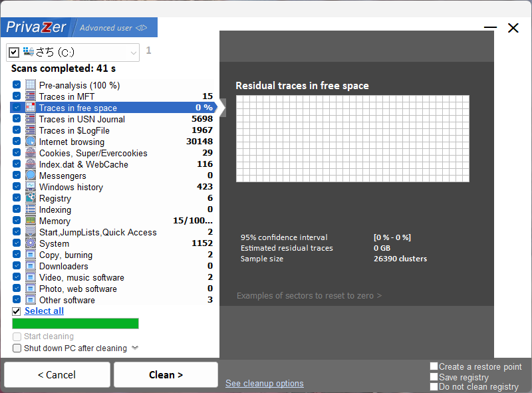This screenshot has width=532, height=393.
Task: Select the Traces in free space row
Action: point(113,108)
